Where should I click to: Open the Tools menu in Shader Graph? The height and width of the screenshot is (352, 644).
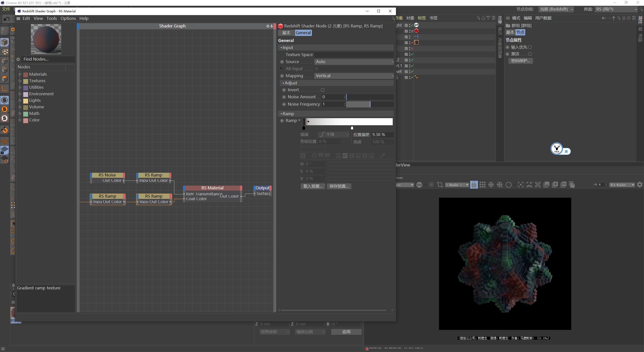click(52, 18)
